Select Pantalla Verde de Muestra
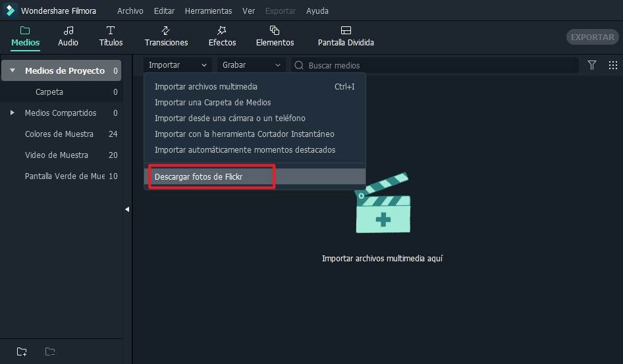 pyautogui.click(x=61, y=176)
